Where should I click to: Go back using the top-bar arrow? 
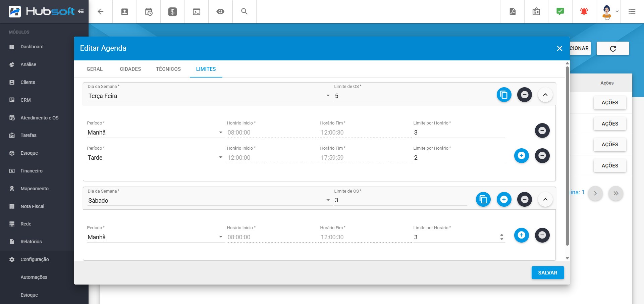pos(100,11)
